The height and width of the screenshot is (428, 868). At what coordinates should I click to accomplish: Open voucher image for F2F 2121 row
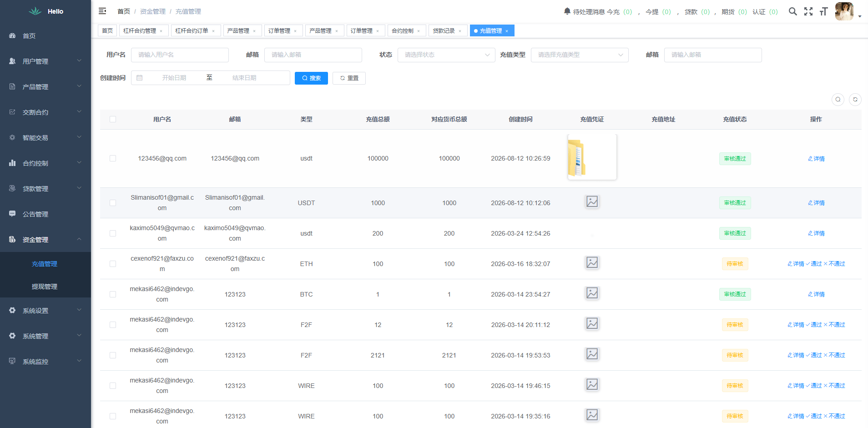[592, 354]
